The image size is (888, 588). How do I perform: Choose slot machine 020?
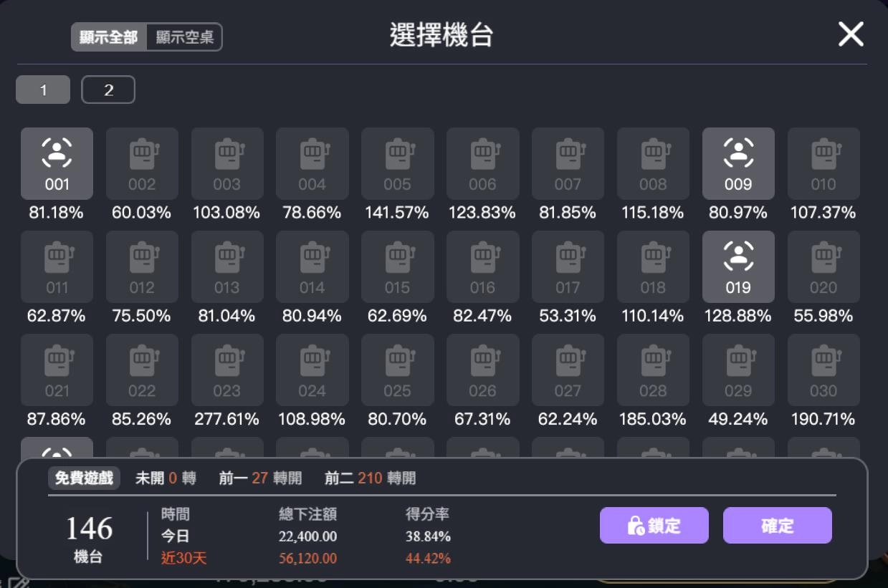point(823,266)
